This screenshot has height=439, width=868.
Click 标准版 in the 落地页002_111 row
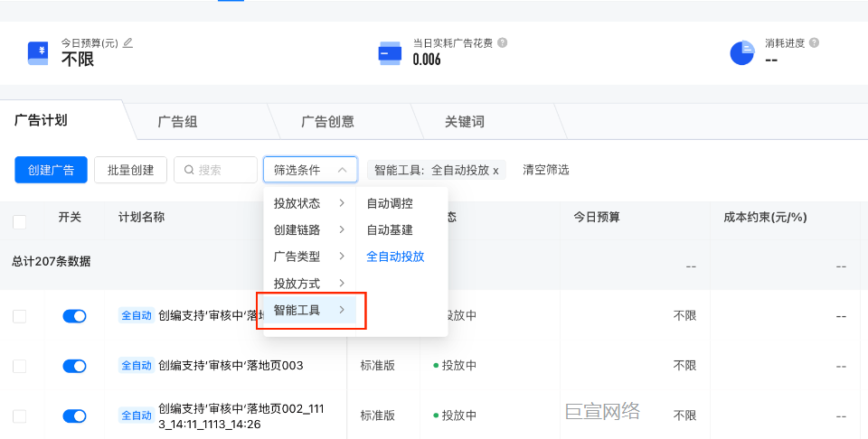point(378,416)
